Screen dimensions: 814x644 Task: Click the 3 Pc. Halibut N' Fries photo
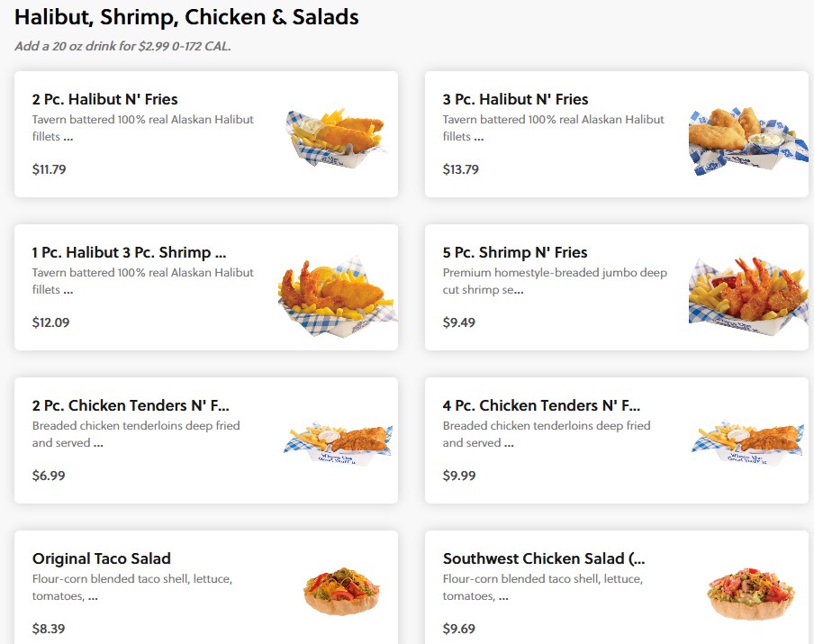point(743,135)
